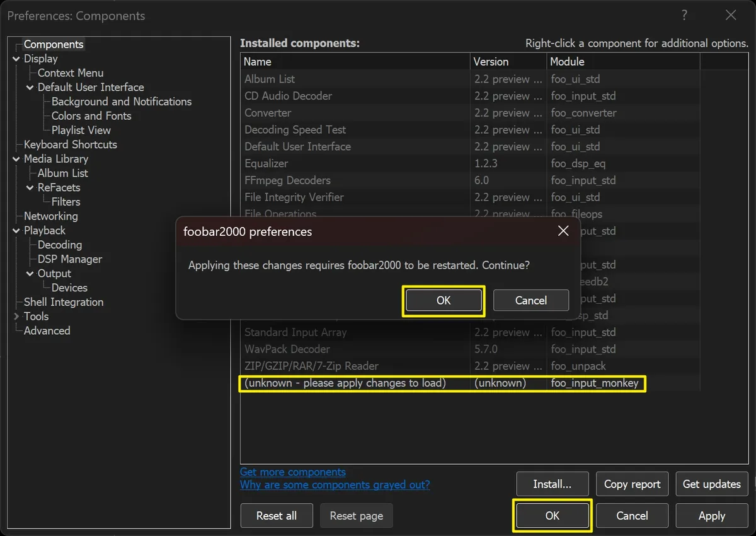Open 'Why are some components grayed out?' link
The height and width of the screenshot is (536, 756).
(x=335, y=485)
